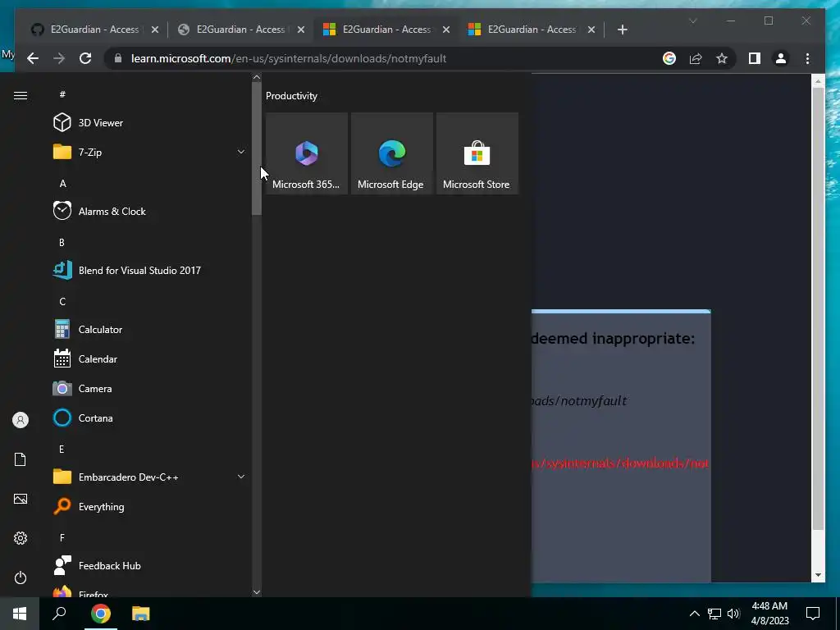Open the Microsoft Store tile
The image size is (840, 630).
(477, 153)
